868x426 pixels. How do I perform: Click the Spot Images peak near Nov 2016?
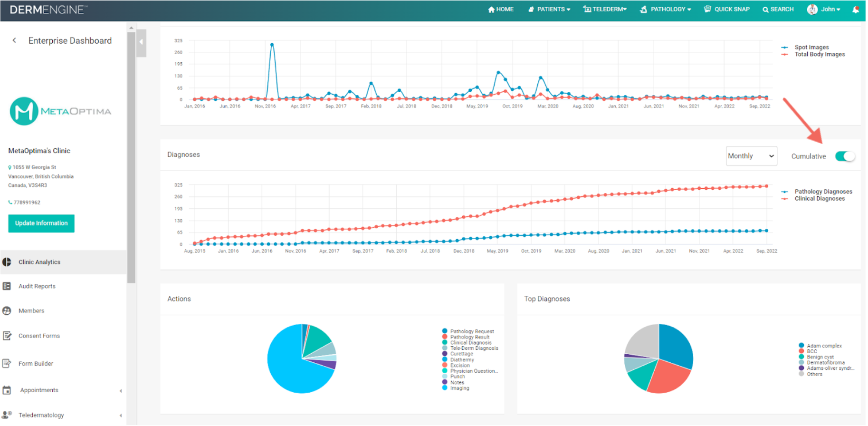[x=272, y=45]
